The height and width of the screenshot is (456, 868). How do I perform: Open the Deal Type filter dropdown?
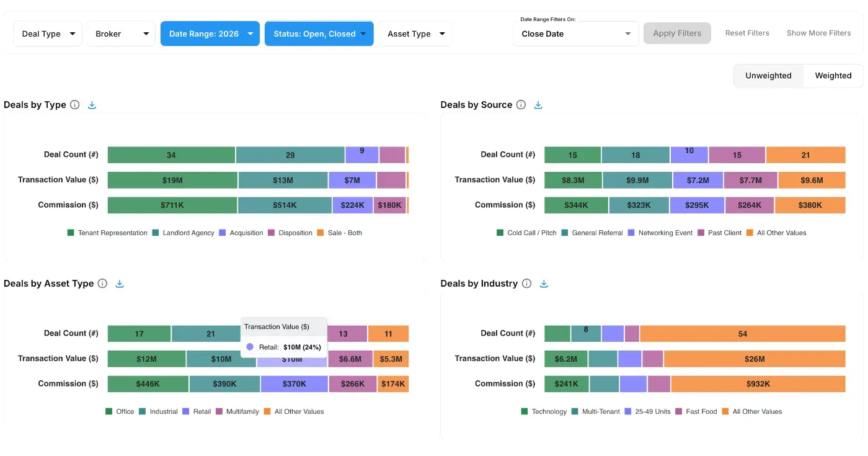point(48,34)
